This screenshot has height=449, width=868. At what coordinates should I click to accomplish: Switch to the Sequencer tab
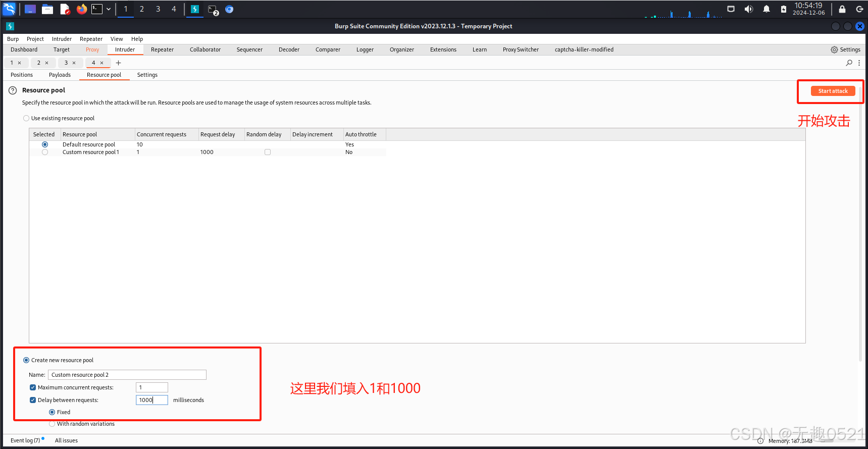pos(249,49)
